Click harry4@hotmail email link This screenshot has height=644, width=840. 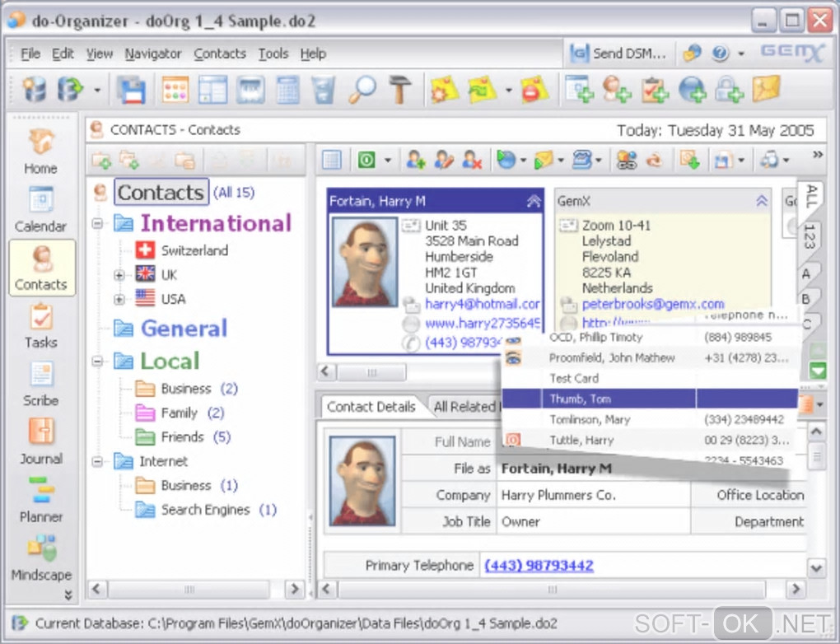[x=482, y=305]
